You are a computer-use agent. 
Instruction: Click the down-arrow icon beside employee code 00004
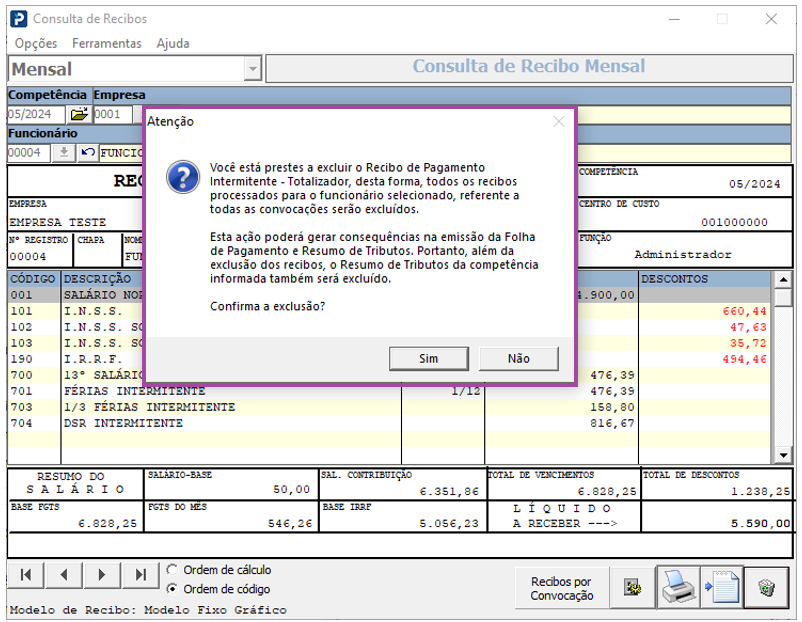point(63,152)
